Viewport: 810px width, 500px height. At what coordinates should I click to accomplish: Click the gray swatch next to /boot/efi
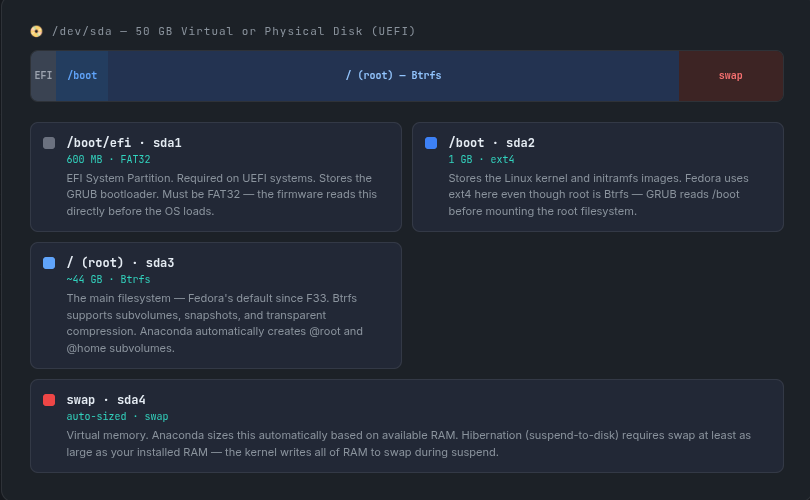click(49, 143)
